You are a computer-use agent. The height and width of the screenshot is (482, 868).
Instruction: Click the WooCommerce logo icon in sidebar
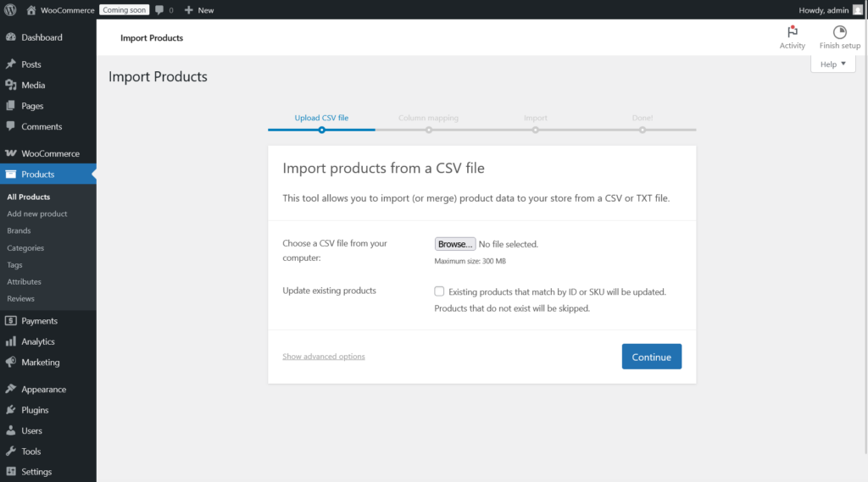10,153
